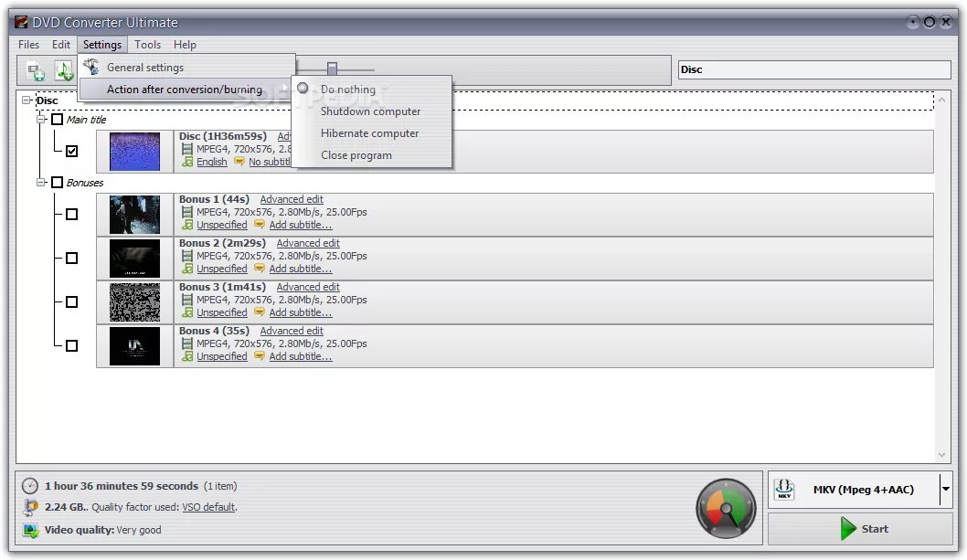Collapse the Disc tree root node
967x560 pixels.
coord(26,100)
